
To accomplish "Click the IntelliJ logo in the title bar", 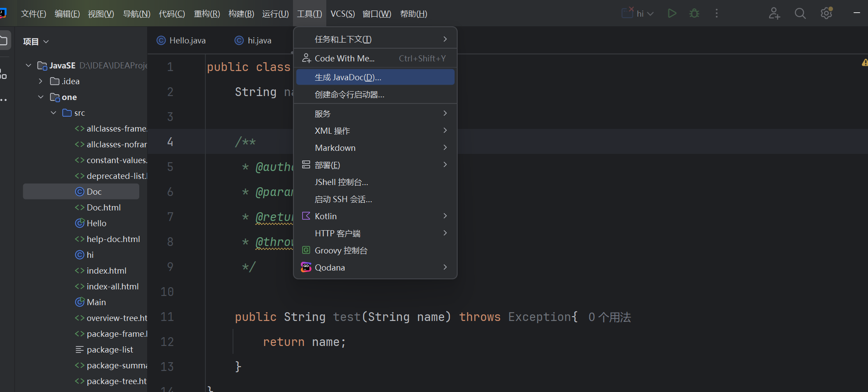I will [3, 12].
